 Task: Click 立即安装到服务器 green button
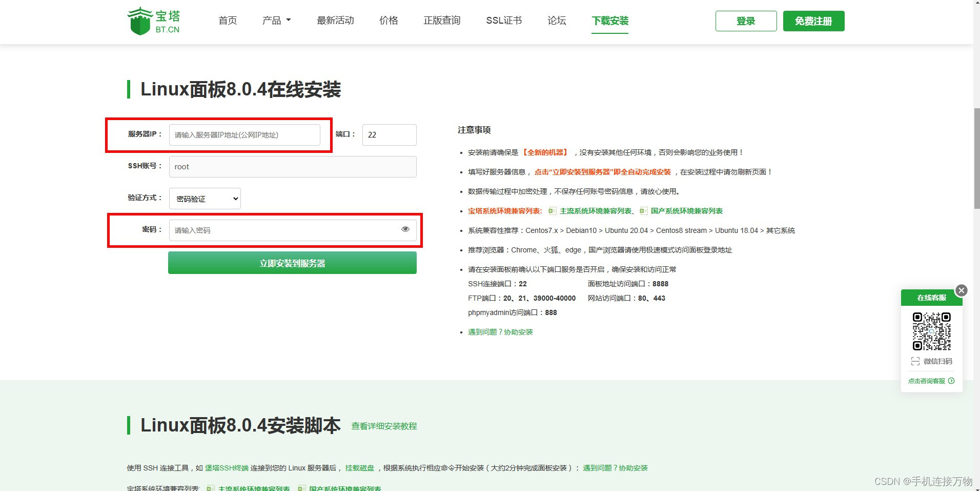point(292,263)
